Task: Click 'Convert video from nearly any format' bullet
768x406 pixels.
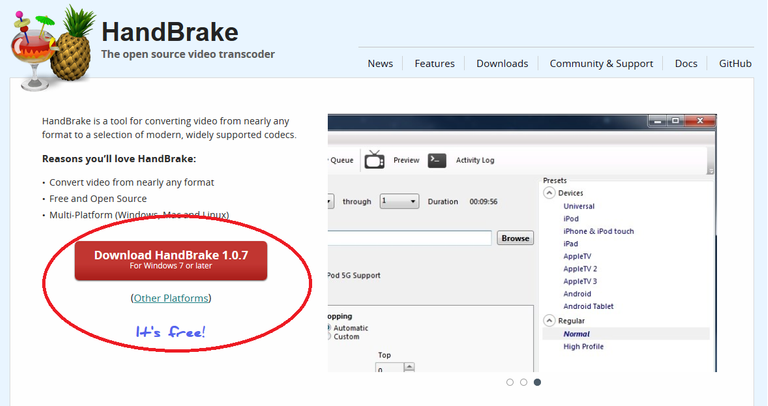Action: [x=132, y=182]
